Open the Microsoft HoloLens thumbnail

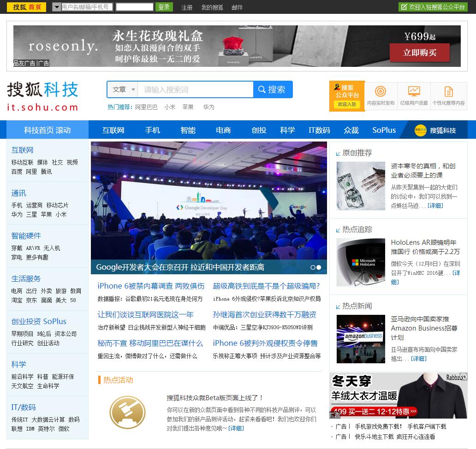coord(361,262)
